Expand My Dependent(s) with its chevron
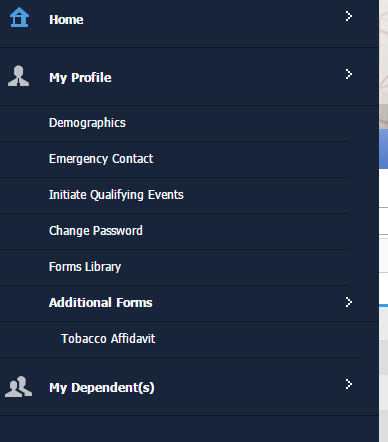The image size is (388, 442). tap(349, 384)
